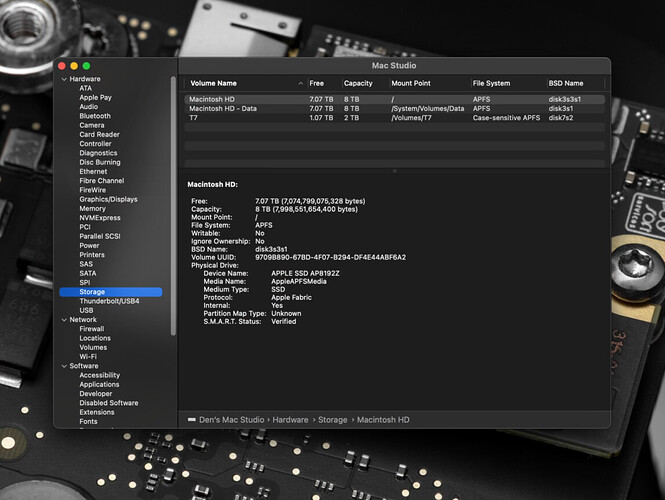Click the computer icon in path bar
This screenshot has width=665, height=500.
click(x=192, y=420)
